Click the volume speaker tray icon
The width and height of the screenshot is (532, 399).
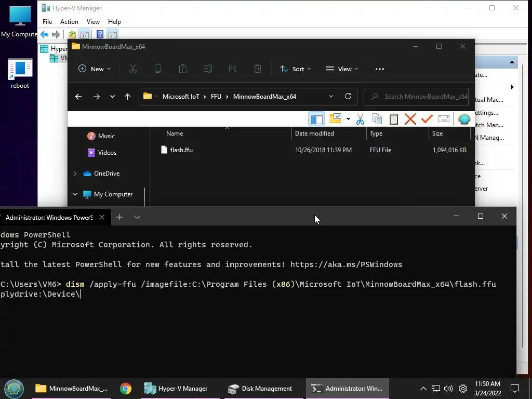point(448,389)
